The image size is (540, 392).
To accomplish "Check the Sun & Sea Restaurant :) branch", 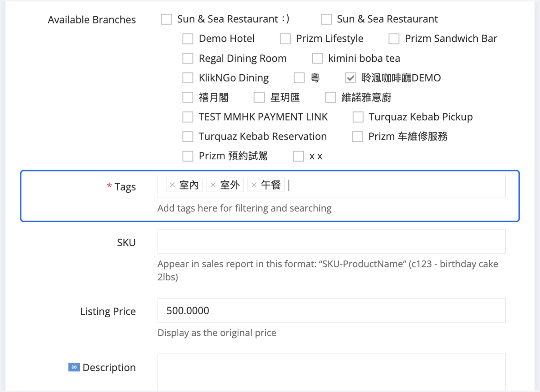I will (x=166, y=19).
